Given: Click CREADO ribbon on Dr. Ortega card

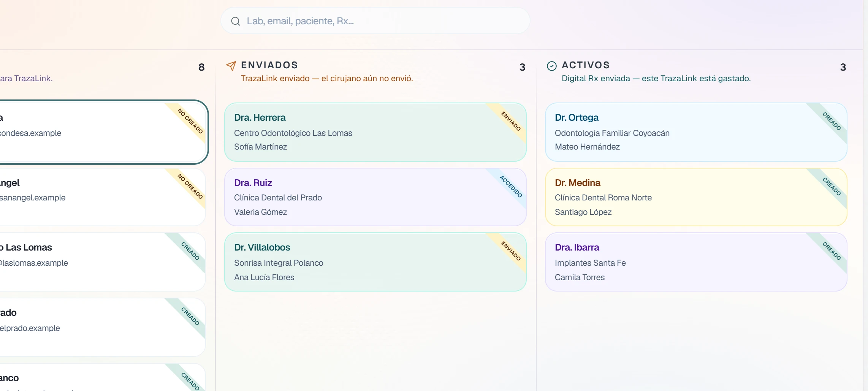Looking at the screenshot, I should point(832,121).
